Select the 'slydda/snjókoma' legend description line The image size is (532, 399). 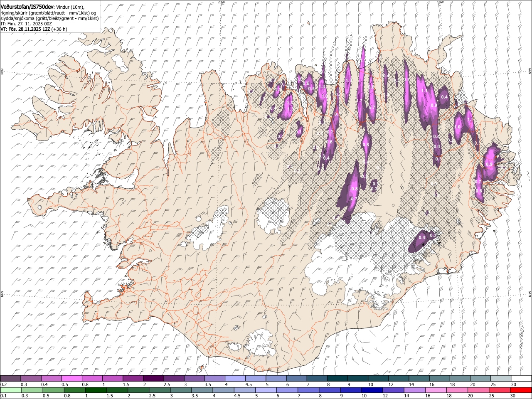coord(49,19)
